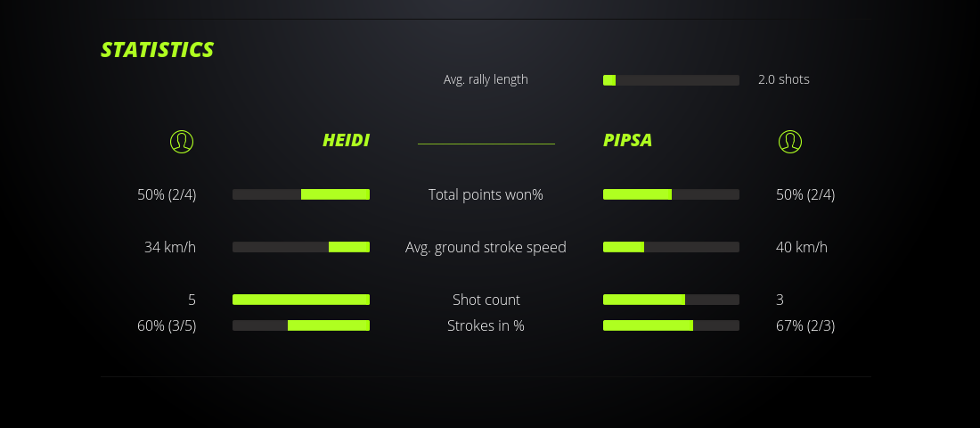Screen dimensions: 980x428
Task: Click the 2.0 shots value
Action: [784, 79]
